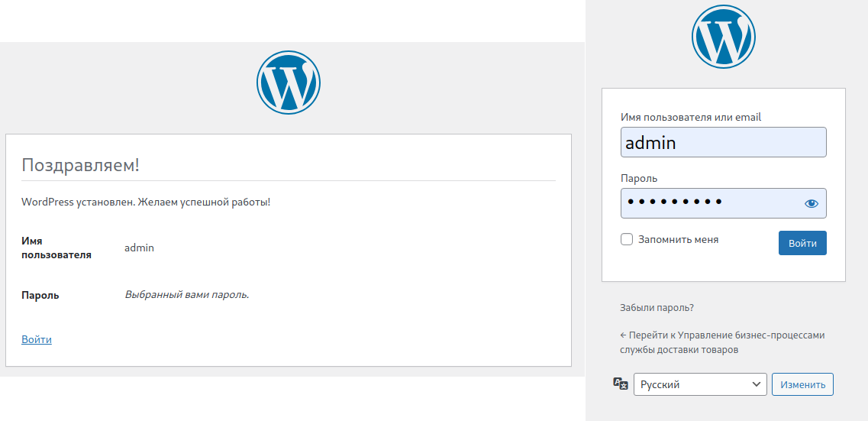This screenshot has width=868, height=421.
Task: Show password using the eye icon
Action: (811, 203)
